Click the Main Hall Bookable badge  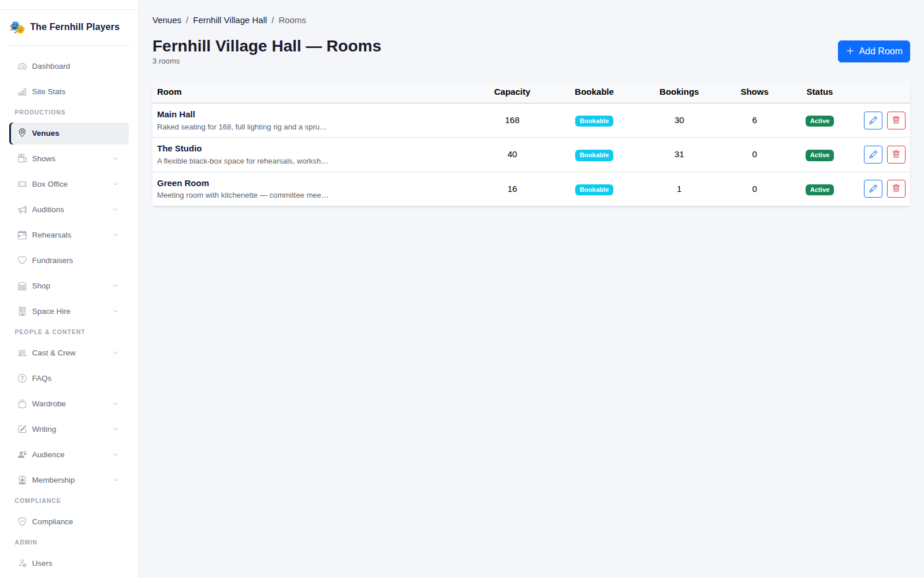(594, 121)
